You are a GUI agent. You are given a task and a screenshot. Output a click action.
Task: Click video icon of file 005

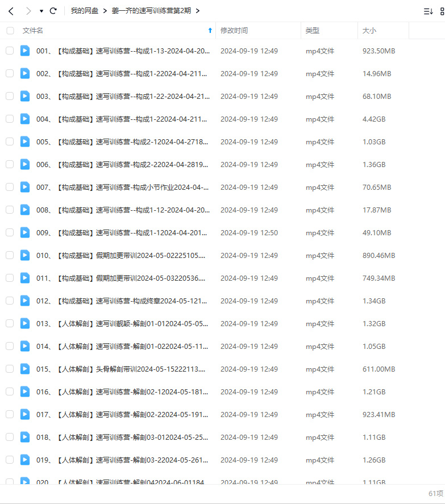click(25, 141)
